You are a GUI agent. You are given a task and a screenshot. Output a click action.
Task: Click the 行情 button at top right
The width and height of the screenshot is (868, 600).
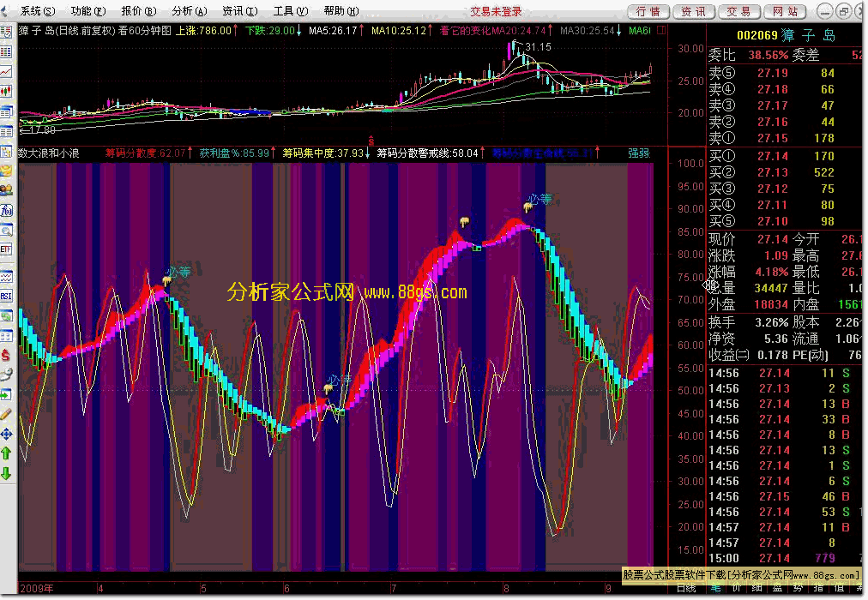[x=648, y=12]
